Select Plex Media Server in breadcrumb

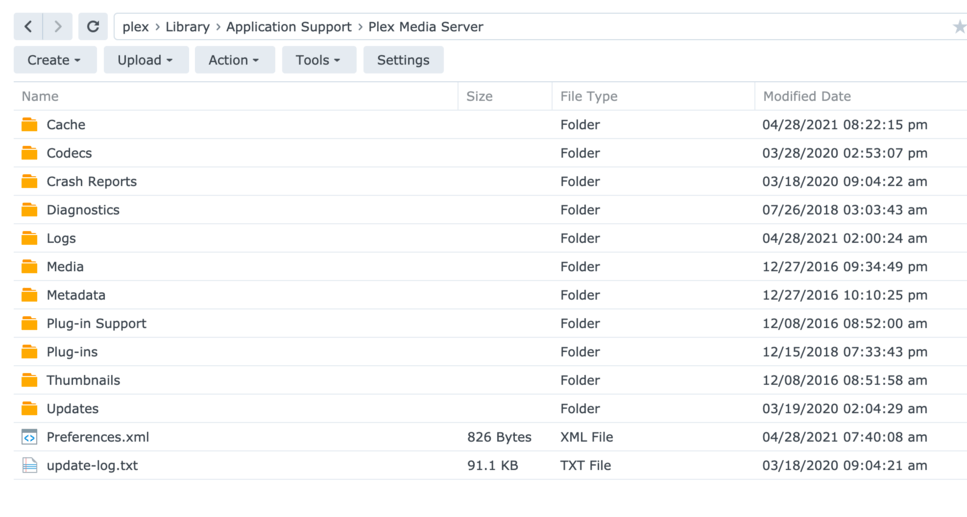tap(426, 27)
